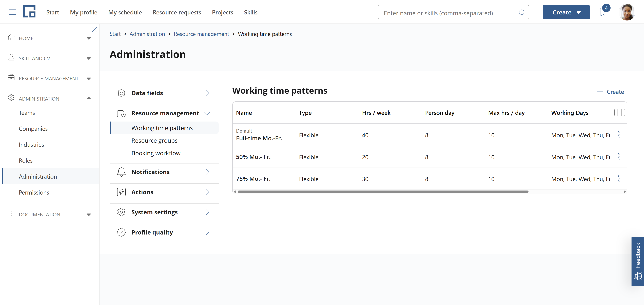
Task: Open the blue Create dropdown button
Action: coord(566,12)
